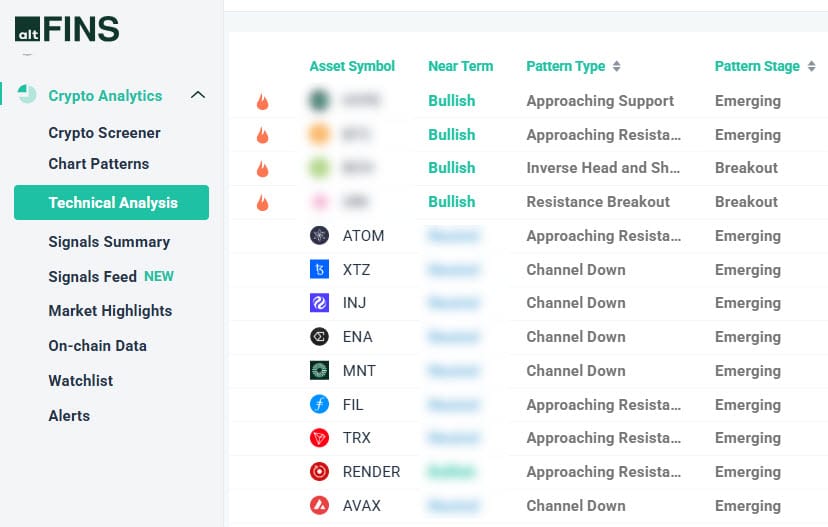Click flame icon in Resistance Breakout row
828x527 pixels.
(x=262, y=202)
